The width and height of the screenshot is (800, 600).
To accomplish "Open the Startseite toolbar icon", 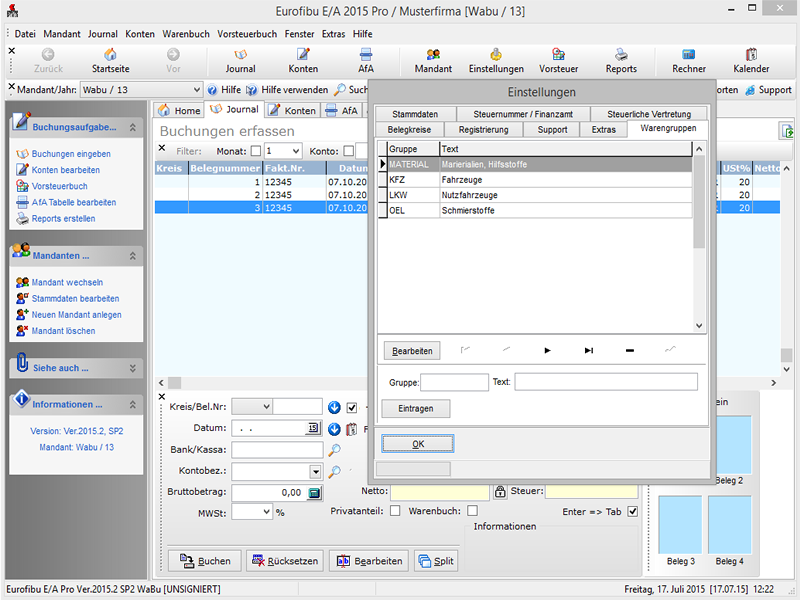I will pos(110,61).
